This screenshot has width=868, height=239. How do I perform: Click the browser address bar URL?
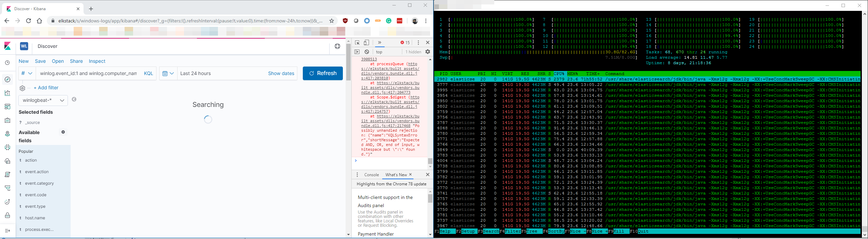pos(190,21)
